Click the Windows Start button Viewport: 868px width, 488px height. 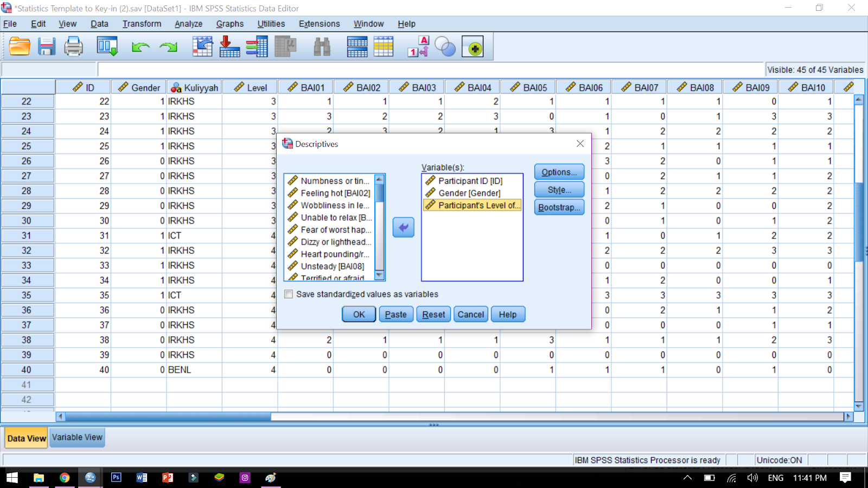[12, 478]
